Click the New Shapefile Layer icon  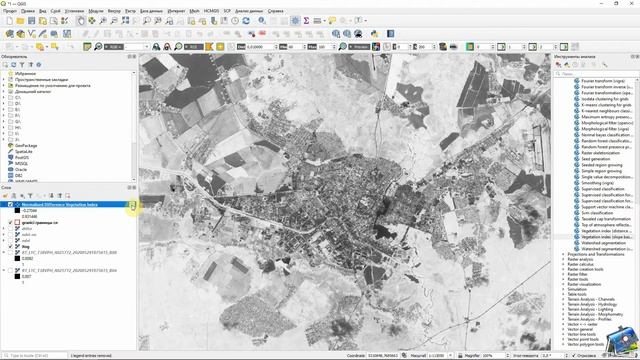tap(31, 33)
